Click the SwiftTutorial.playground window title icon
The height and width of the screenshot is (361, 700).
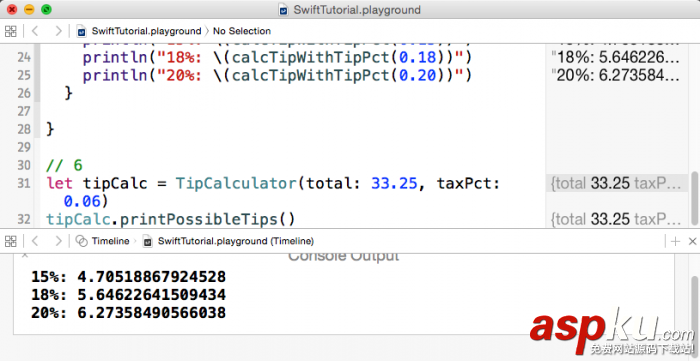pos(283,10)
